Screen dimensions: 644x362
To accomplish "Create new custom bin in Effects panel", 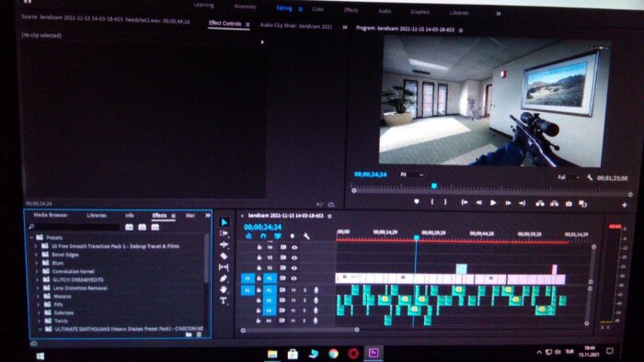I will (x=189, y=334).
